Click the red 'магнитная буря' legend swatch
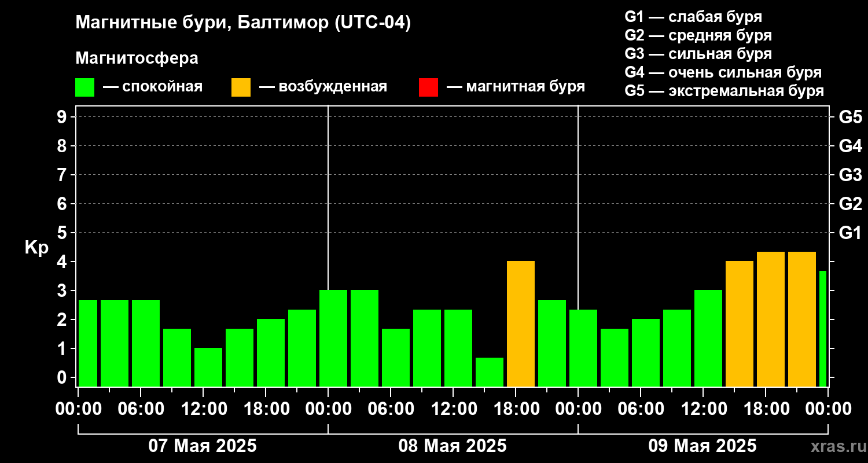868x463 pixels. [428, 87]
